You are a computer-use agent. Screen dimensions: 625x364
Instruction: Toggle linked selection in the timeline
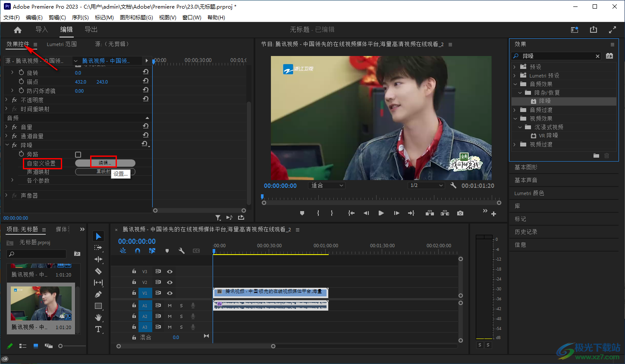(x=152, y=251)
